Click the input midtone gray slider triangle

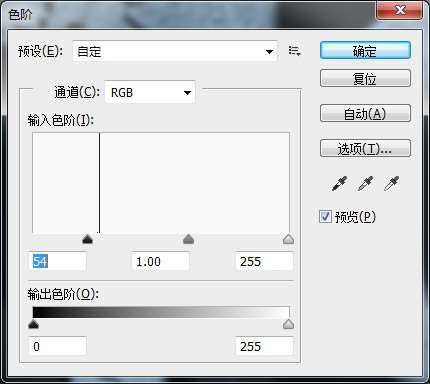click(x=189, y=239)
